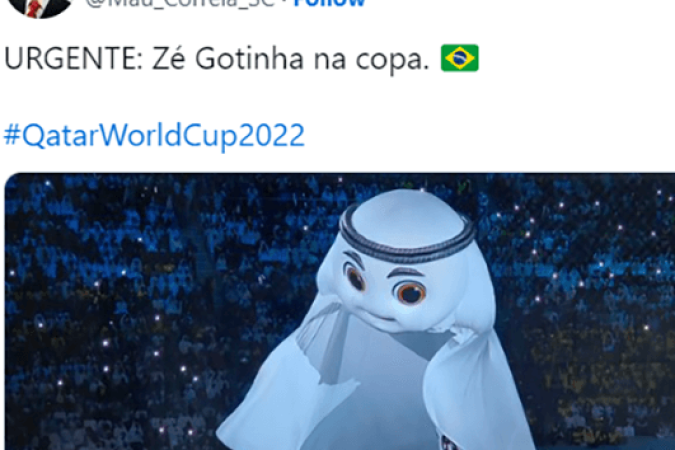
Task: Follow the @Mau_Correia_SC account
Action: [x=329, y=3]
